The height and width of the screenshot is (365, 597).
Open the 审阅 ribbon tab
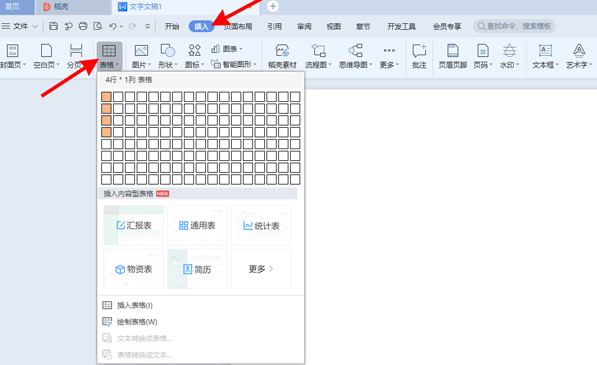[x=304, y=26]
